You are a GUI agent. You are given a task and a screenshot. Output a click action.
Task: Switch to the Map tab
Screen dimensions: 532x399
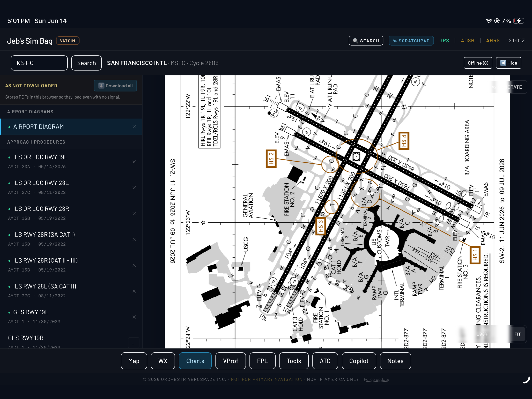point(134,361)
